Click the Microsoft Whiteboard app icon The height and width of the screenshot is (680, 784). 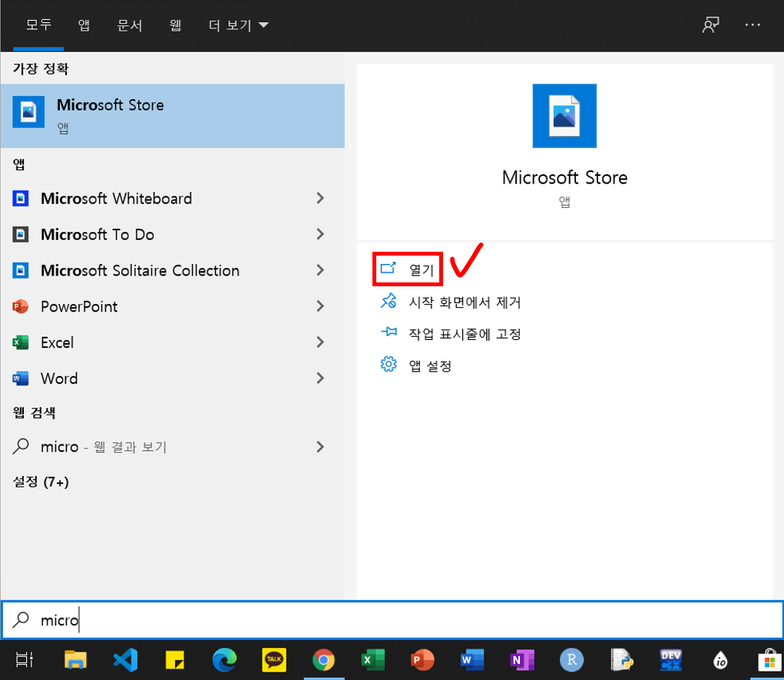tap(21, 198)
